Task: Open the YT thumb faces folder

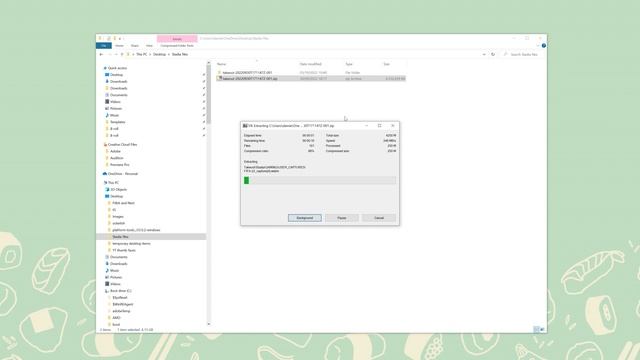Action: (x=124, y=250)
